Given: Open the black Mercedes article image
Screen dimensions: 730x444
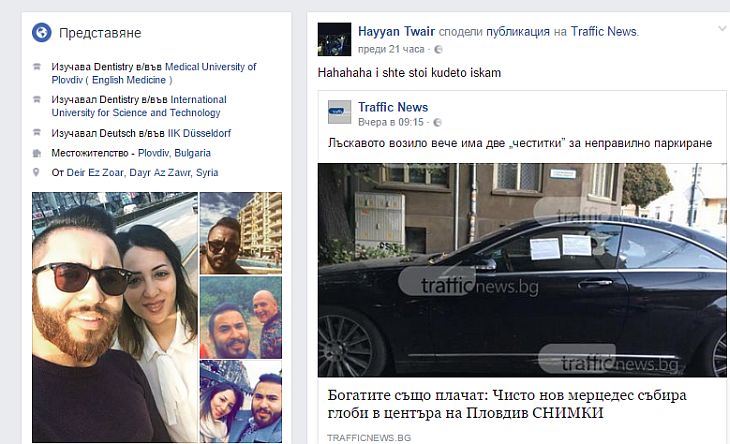Looking at the screenshot, I should click(x=522, y=270).
